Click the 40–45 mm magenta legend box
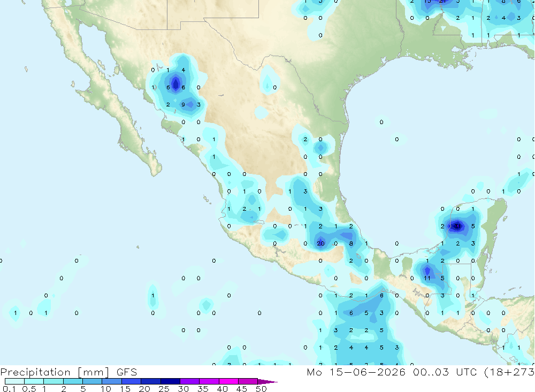The height and width of the screenshot is (392, 535). coord(228,381)
